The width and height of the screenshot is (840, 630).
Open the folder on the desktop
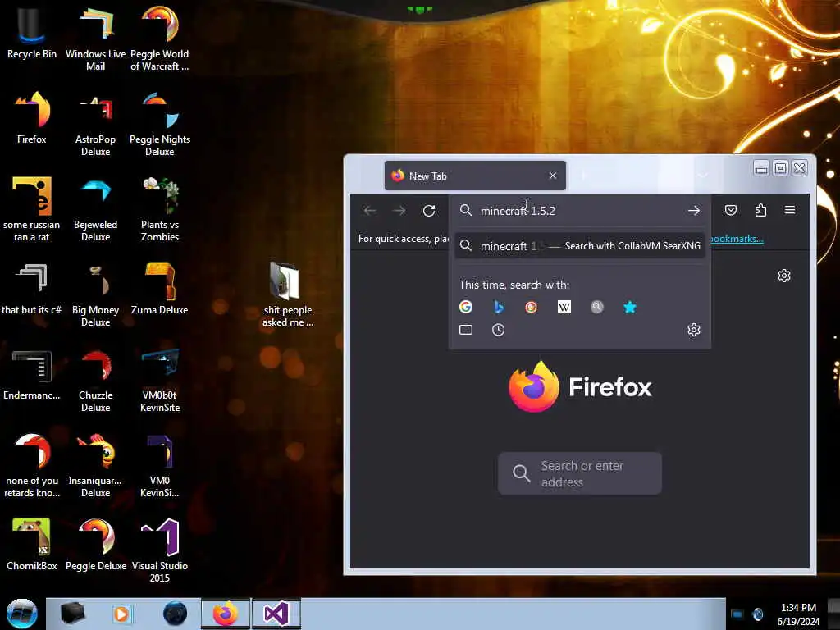tap(288, 294)
